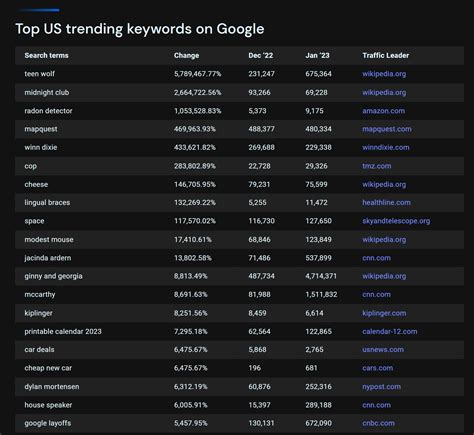
Task: Open wikipedia.org link in midnight club row
Action: point(384,92)
